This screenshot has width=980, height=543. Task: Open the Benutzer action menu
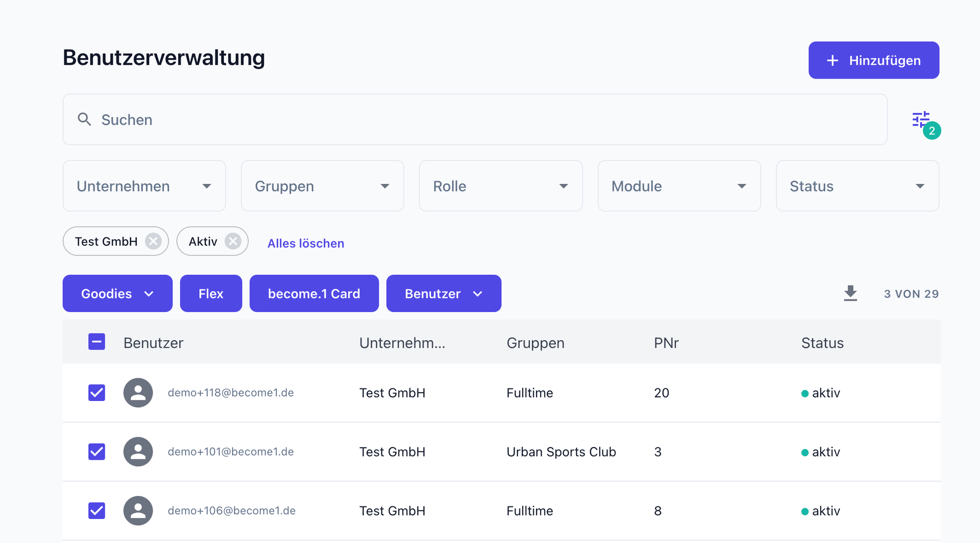click(444, 294)
